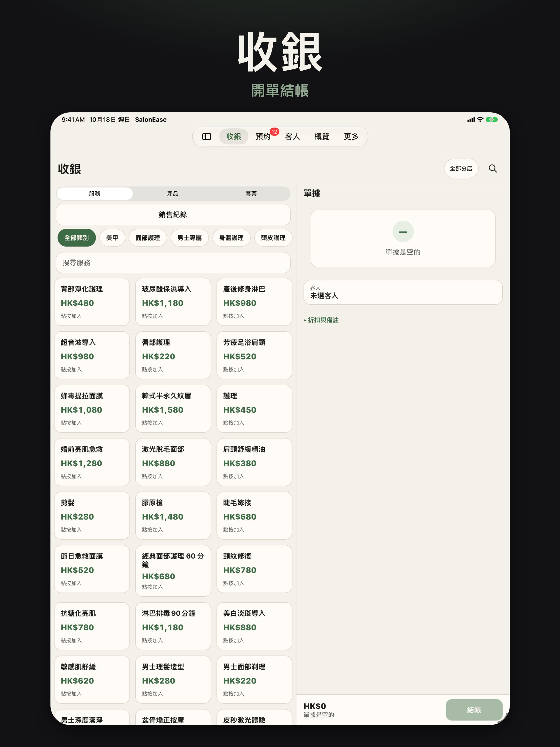Image resolution: width=560 pixels, height=747 pixels.
Task: Add 背部淨化護理 to receipt
Action: (x=92, y=302)
